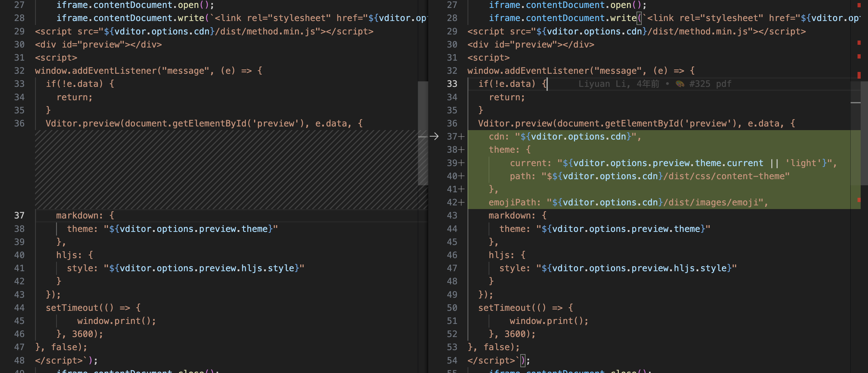The width and height of the screenshot is (868, 373).
Task: Click the plus marker on line 37
Action: coord(461,137)
